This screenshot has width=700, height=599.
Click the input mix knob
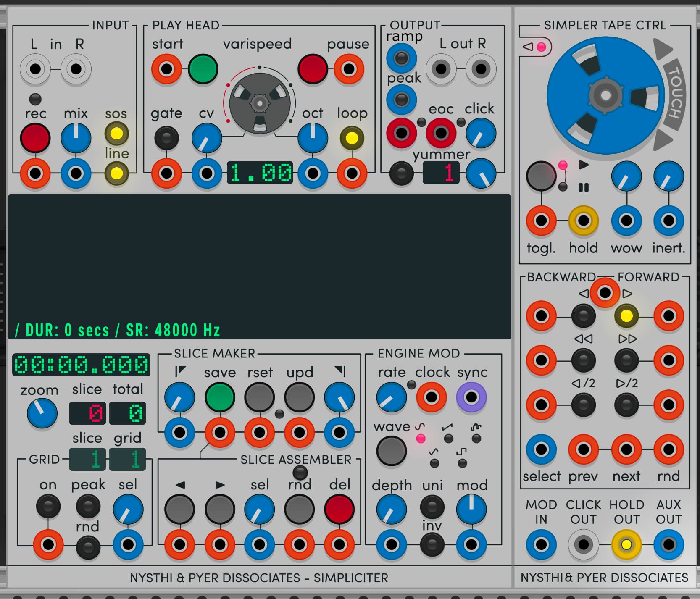click(x=76, y=138)
